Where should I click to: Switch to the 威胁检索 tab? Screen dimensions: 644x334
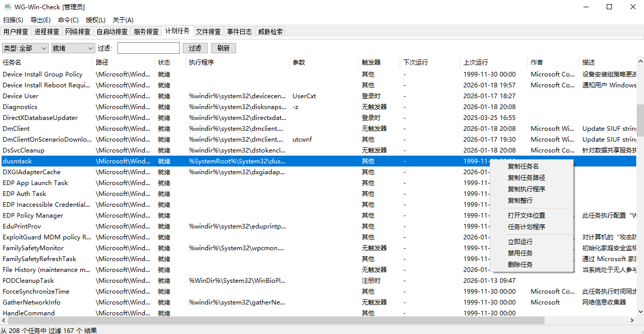(270, 32)
